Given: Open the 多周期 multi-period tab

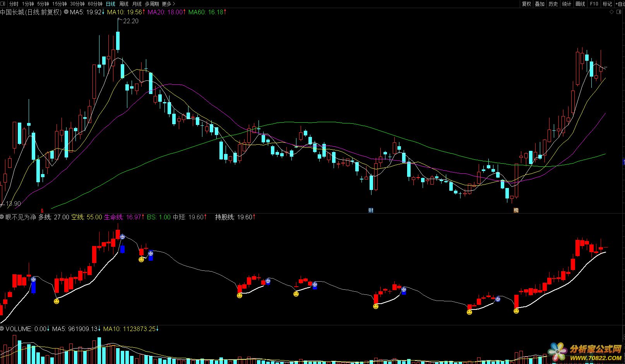Looking at the screenshot, I should point(152,4).
